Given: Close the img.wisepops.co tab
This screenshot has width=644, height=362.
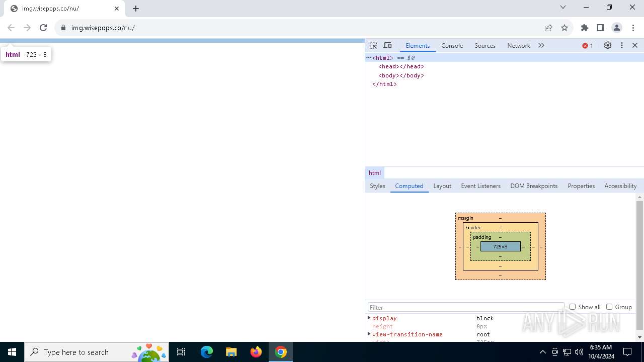Looking at the screenshot, I should (x=117, y=9).
